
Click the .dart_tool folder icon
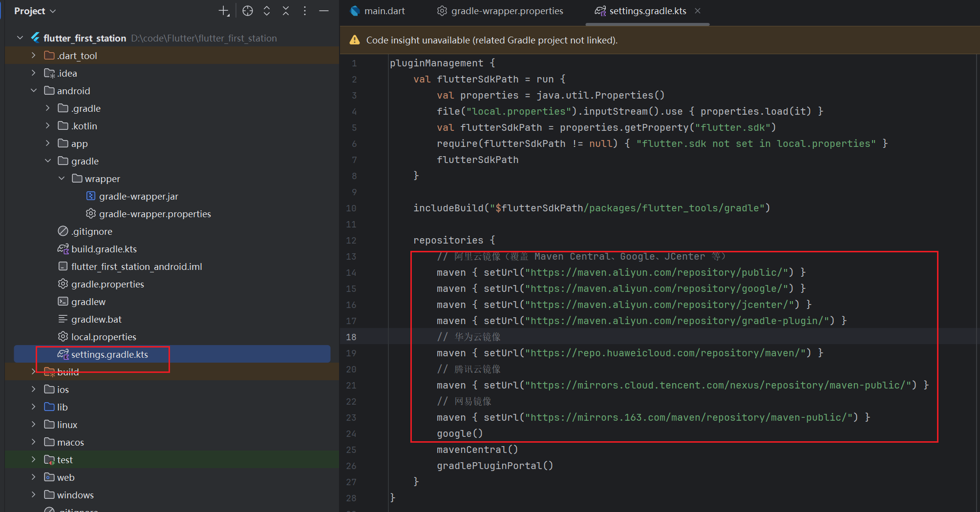click(49, 55)
